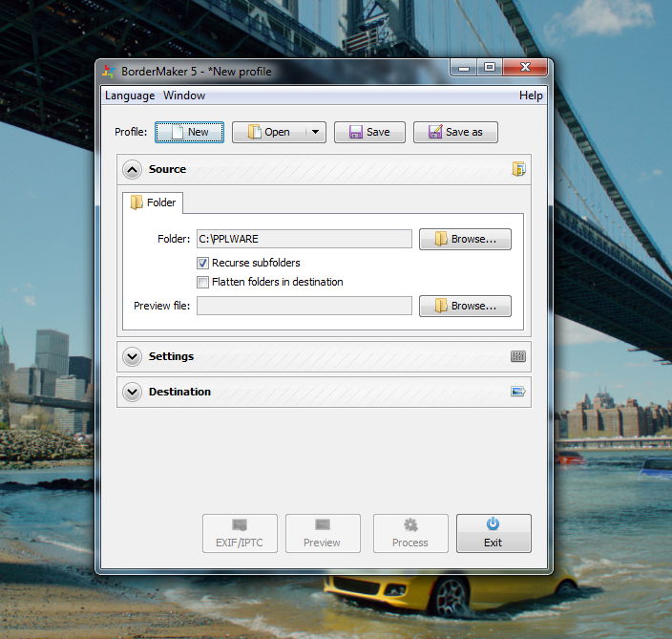Select the Folder tab

pyautogui.click(x=153, y=202)
